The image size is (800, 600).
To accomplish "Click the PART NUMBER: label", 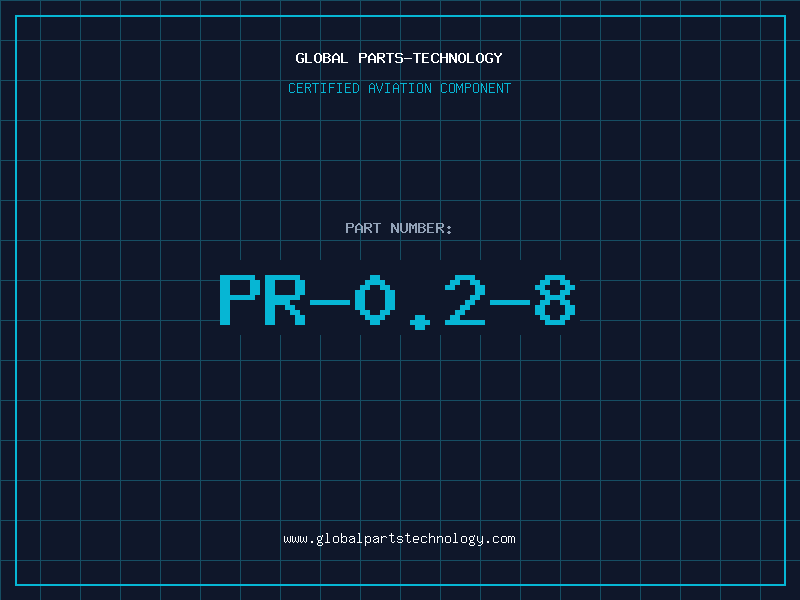I will point(398,228).
